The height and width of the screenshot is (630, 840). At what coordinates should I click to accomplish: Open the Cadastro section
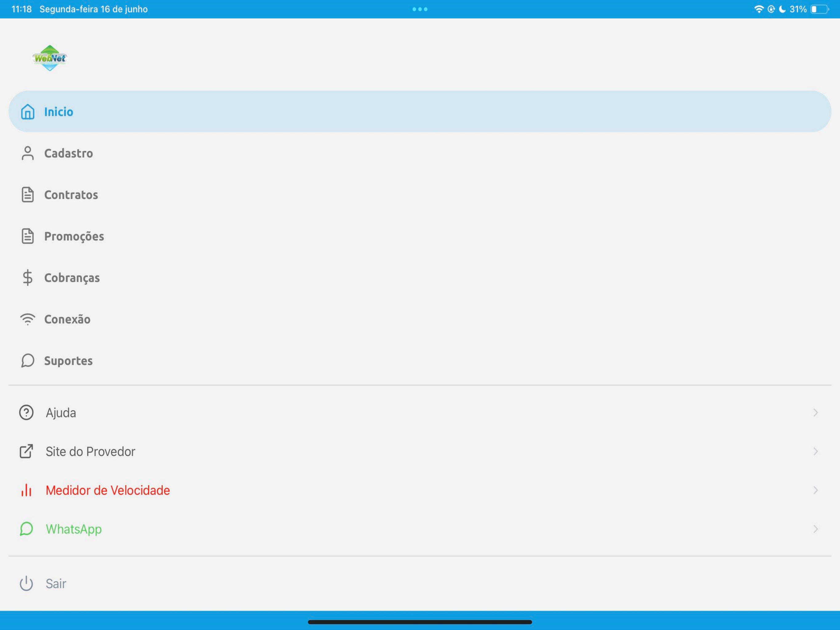[420, 153]
